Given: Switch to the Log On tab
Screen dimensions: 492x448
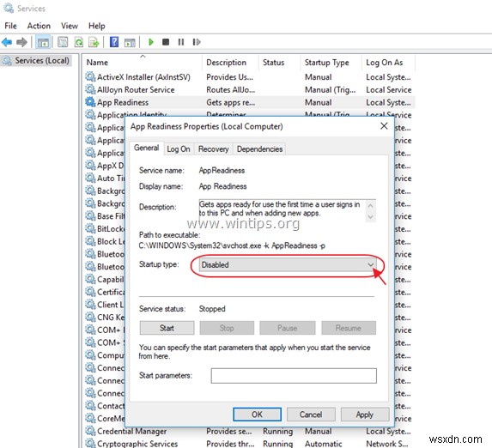Looking at the screenshot, I should [x=179, y=149].
